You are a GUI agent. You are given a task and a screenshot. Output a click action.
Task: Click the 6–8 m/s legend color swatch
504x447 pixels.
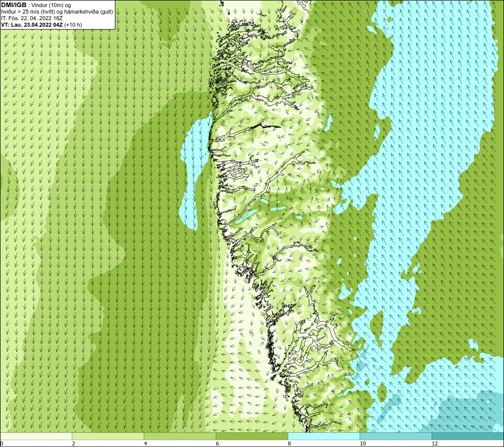[252, 436]
